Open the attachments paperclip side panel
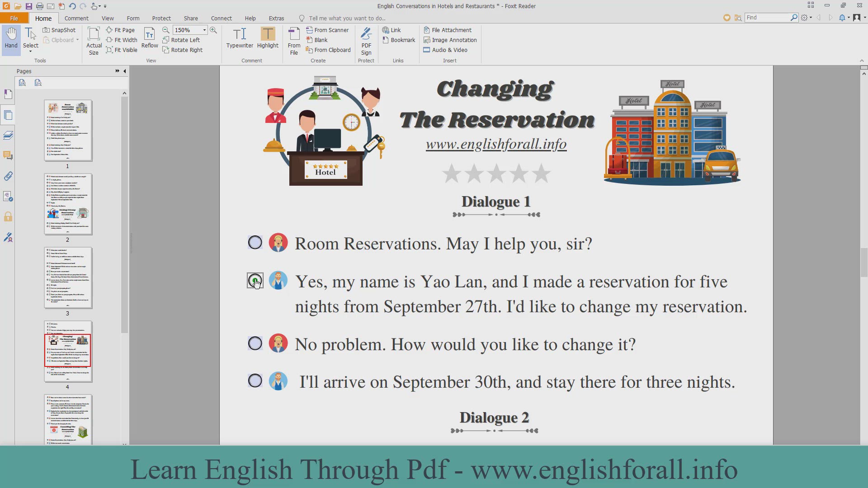 8,176
